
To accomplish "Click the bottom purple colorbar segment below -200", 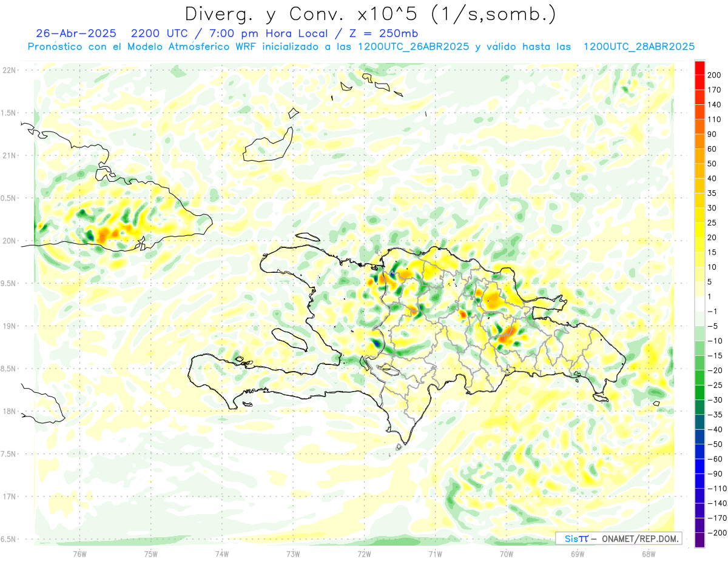I will [x=700, y=540].
